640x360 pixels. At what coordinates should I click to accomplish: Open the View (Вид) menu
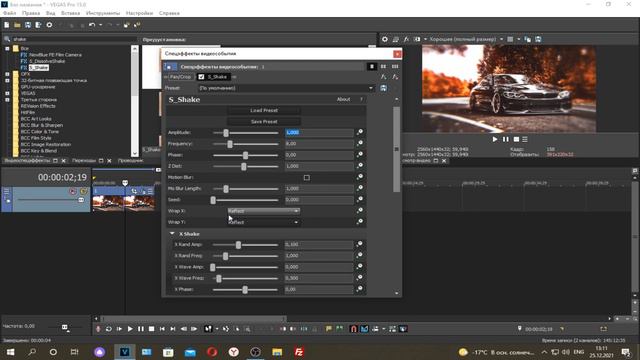click(51, 13)
